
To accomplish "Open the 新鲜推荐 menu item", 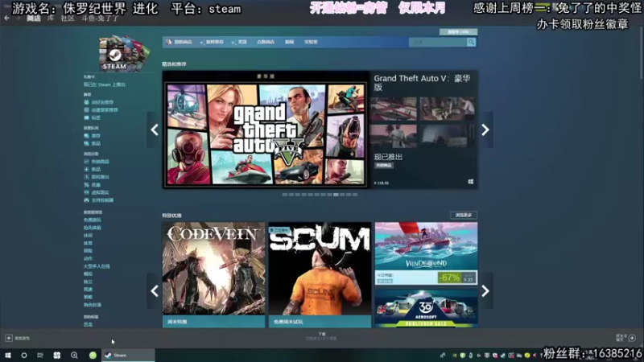I will [212, 42].
